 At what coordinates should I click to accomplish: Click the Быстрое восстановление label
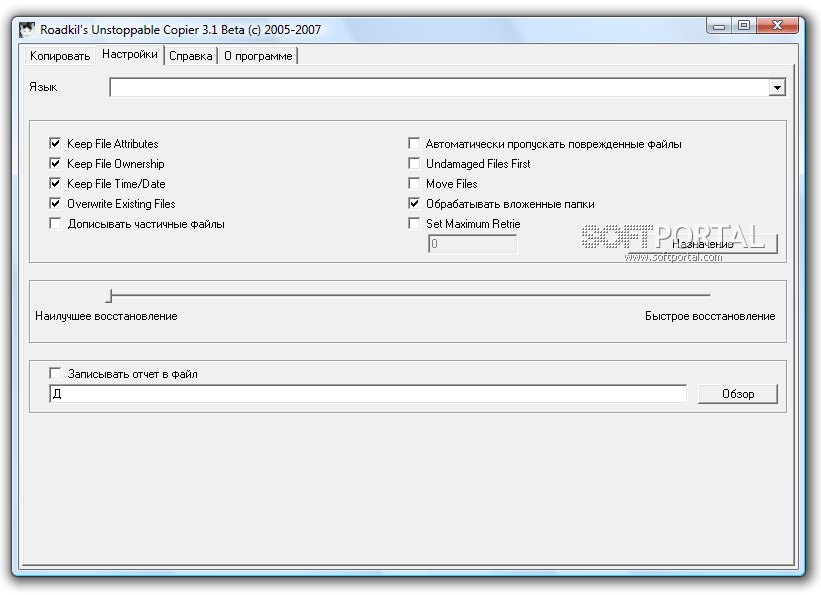710,316
